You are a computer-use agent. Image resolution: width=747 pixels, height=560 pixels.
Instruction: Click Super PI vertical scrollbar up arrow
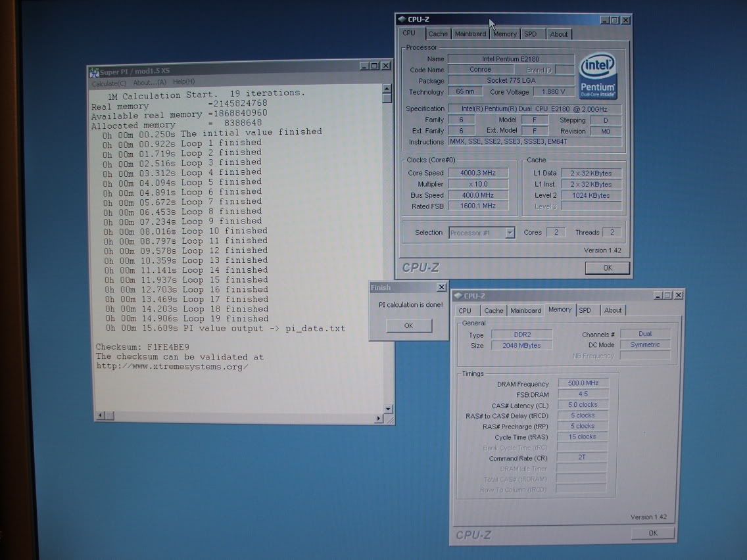[387, 89]
